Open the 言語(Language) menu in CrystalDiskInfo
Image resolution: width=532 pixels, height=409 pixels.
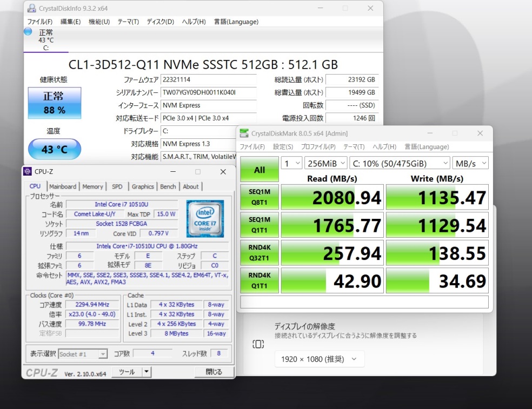236,22
